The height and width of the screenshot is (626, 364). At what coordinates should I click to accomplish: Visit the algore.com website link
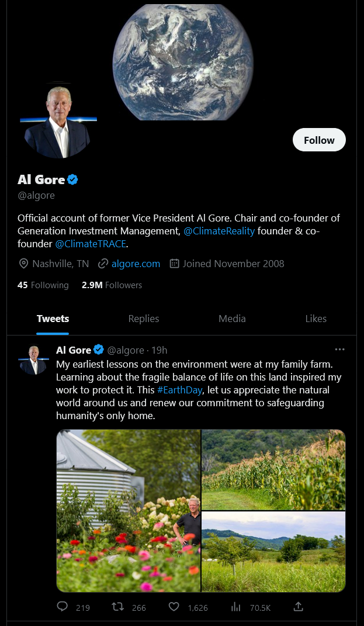136,264
